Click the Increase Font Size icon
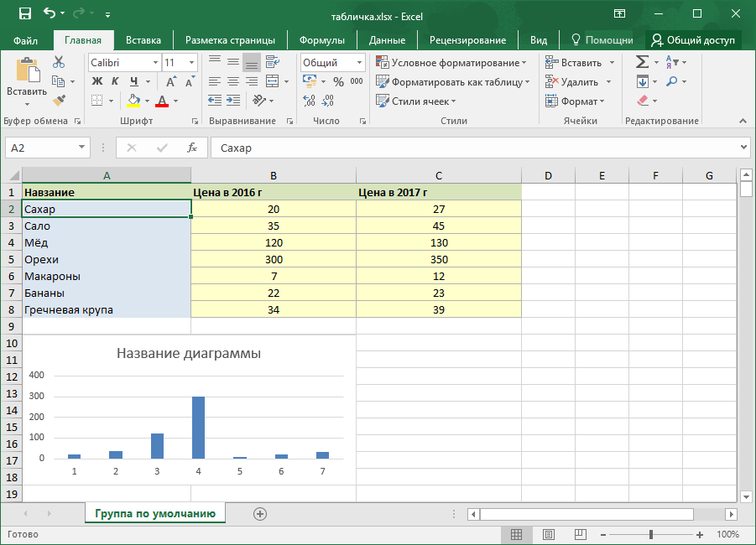Screen dimensions: 756x545 click(171, 82)
